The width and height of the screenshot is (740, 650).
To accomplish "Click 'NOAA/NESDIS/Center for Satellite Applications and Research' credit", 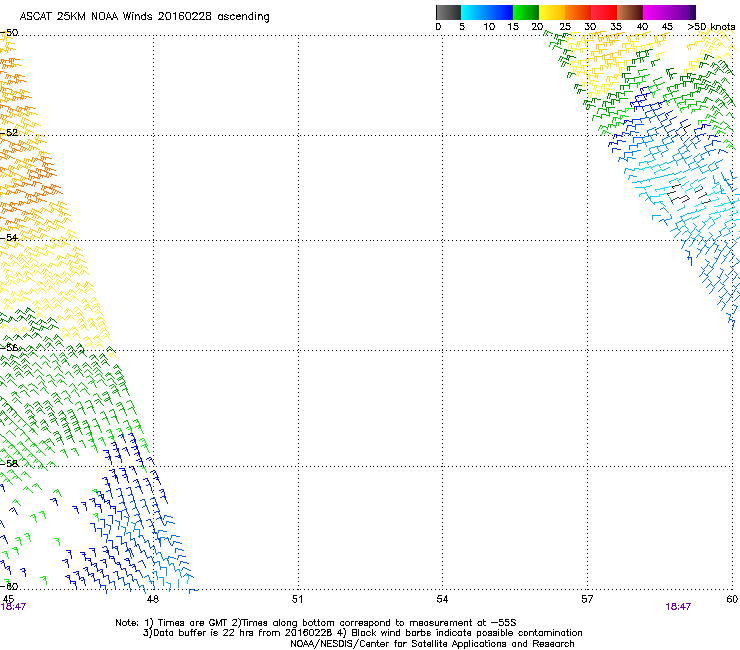I will click(x=432, y=644).
